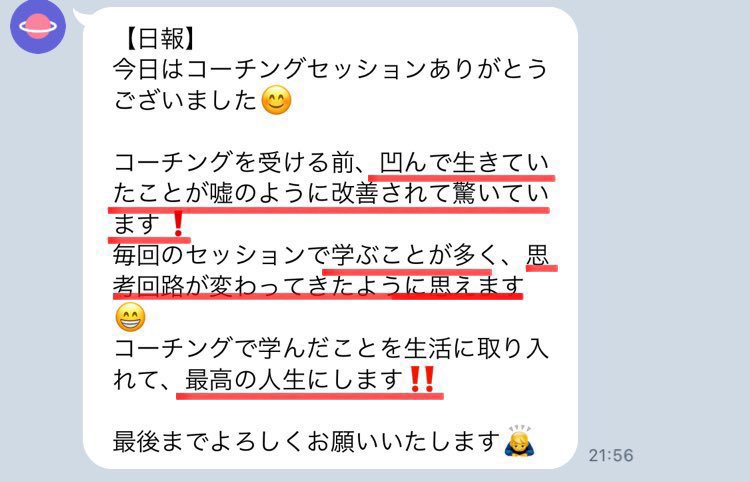Image resolution: width=750 pixels, height=482 pixels.
Task: Click the text コーチングで学んだことを生活に取り入
Action: (x=331, y=349)
